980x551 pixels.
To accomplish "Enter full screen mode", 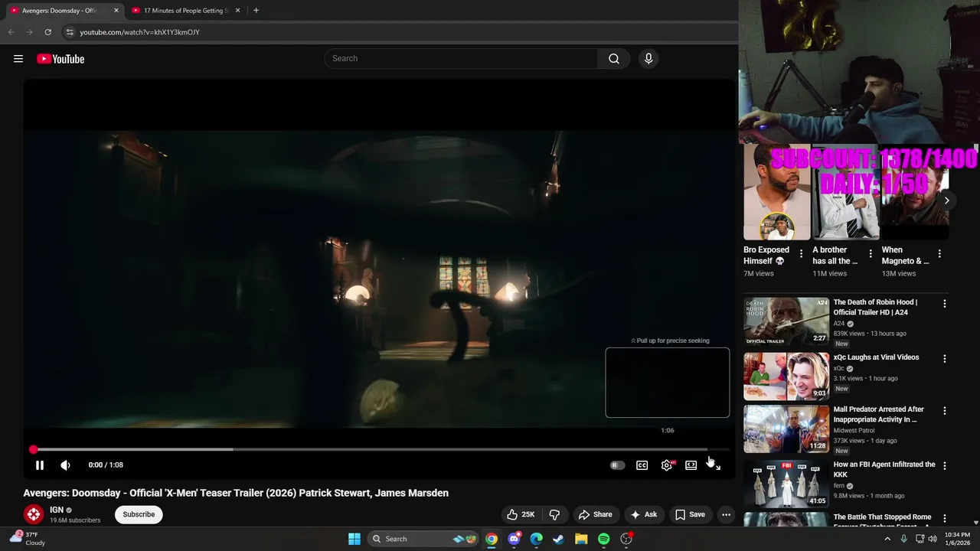I will [x=715, y=465].
